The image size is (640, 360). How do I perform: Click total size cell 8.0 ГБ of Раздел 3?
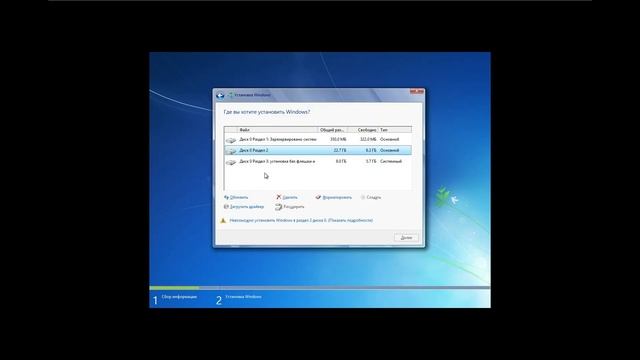point(341,162)
